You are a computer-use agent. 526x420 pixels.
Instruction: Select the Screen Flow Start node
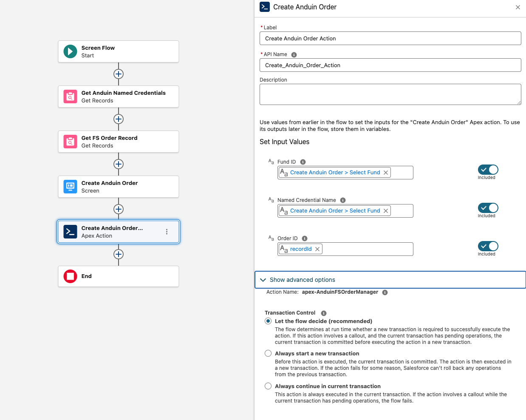[x=119, y=51]
